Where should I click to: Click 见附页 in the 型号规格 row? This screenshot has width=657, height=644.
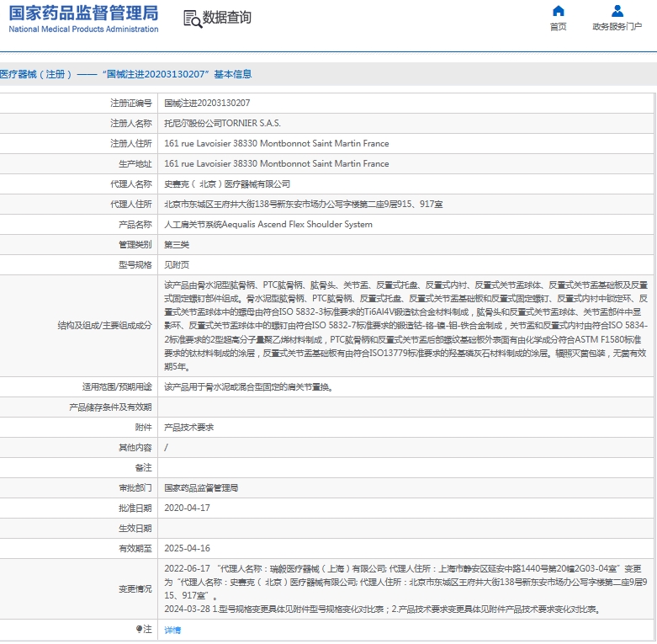(x=177, y=264)
